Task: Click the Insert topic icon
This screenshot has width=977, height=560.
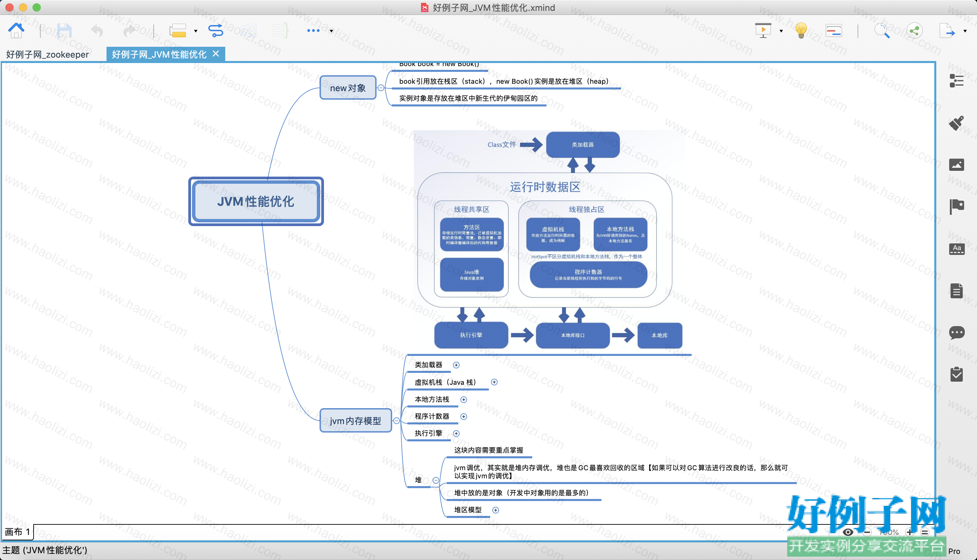Action: (x=178, y=31)
